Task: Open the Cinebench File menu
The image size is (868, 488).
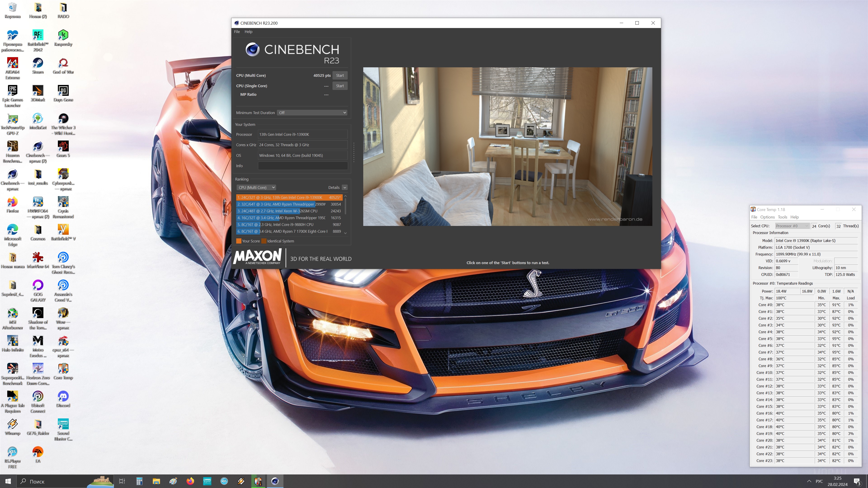Action: [237, 32]
